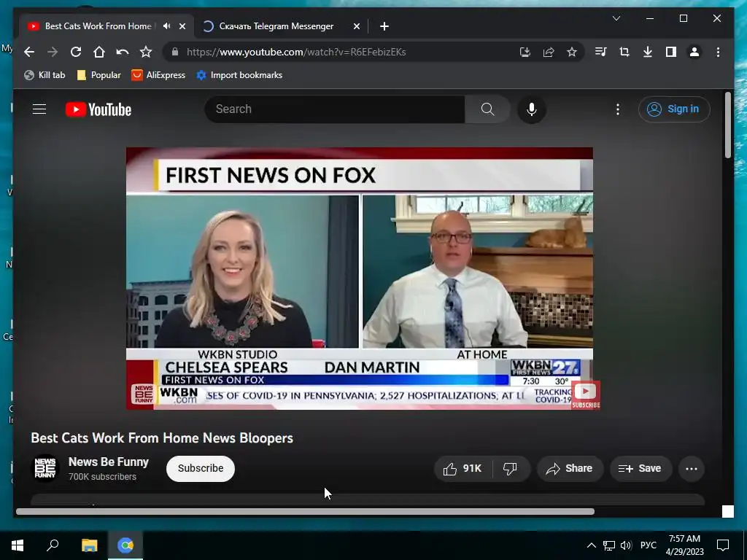Open the network status tray icon

609,545
